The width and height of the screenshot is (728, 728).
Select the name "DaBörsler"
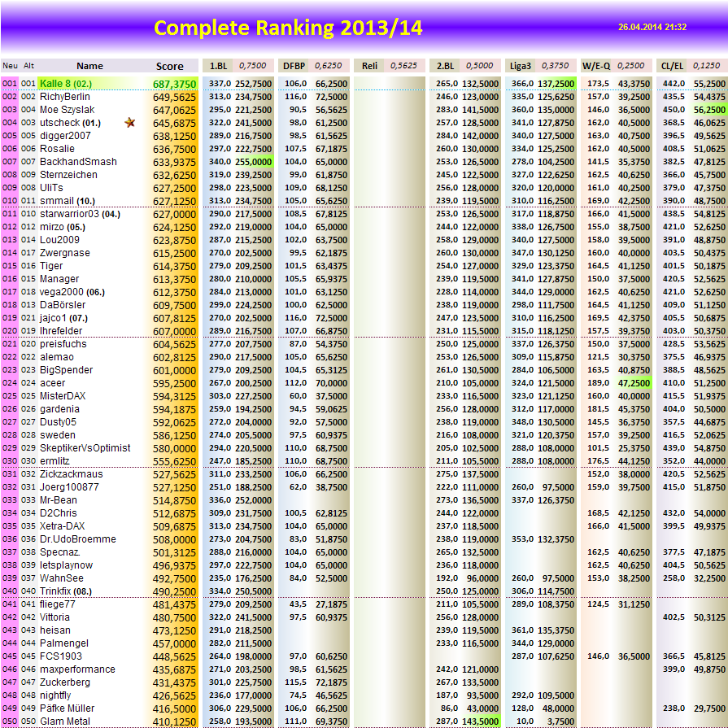(63, 304)
